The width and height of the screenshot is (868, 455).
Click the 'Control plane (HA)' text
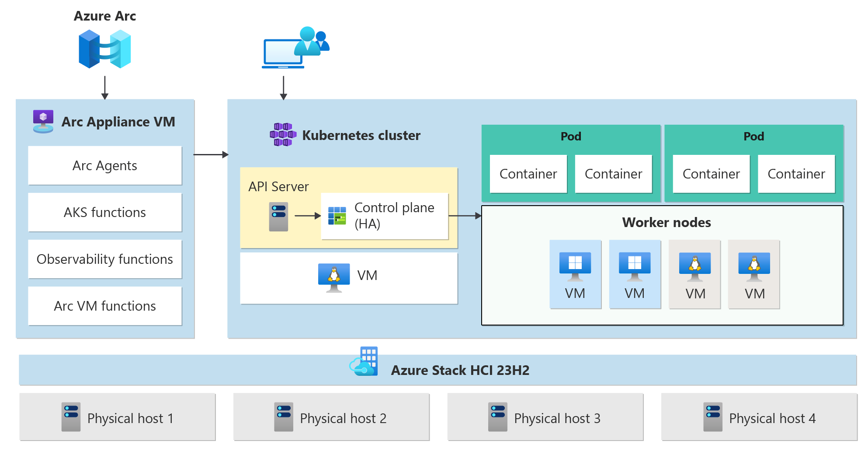(394, 216)
